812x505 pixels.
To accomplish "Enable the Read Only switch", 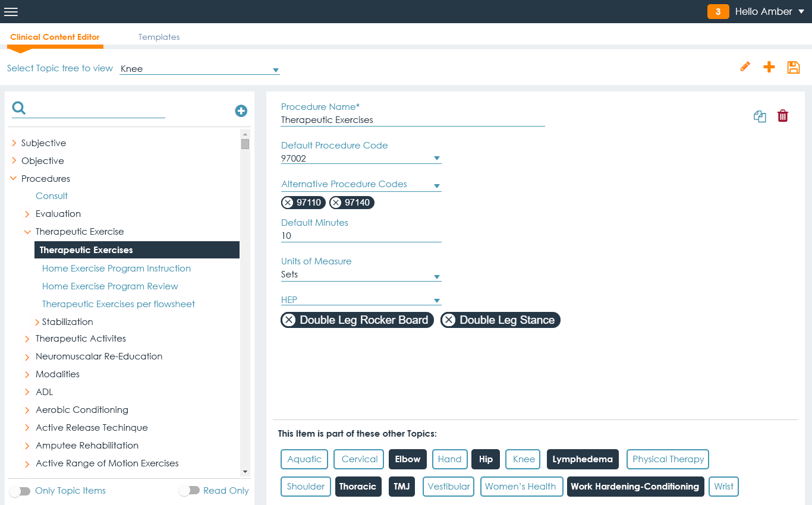I will pos(188,491).
